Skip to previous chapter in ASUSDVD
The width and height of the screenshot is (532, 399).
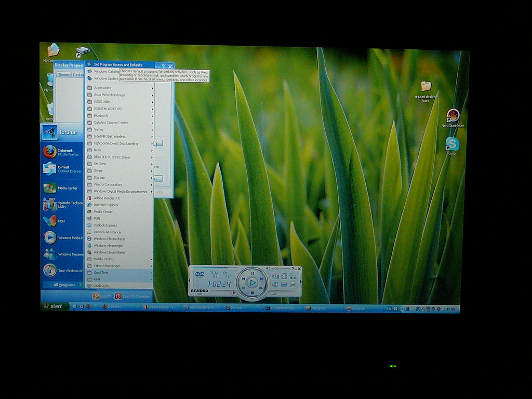[x=244, y=279]
